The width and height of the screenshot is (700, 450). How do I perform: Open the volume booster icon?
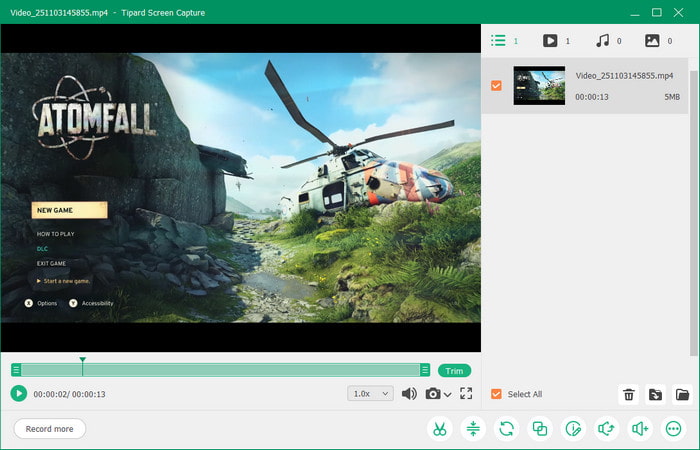[640, 429]
